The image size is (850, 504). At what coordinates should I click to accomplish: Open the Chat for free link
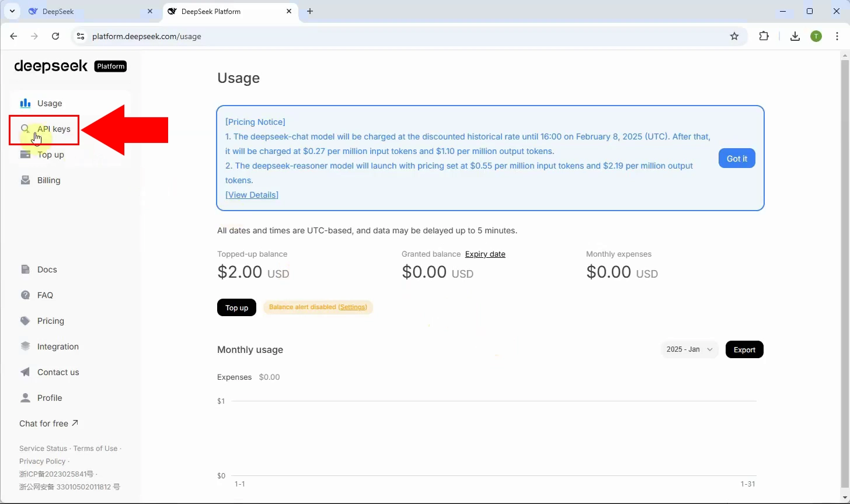pyautogui.click(x=48, y=423)
